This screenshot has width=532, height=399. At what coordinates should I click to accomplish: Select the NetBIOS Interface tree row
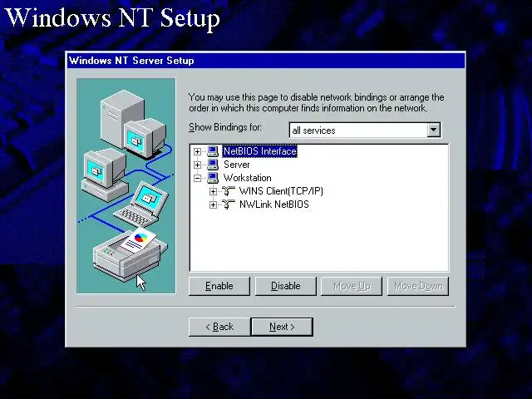coord(260,151)
